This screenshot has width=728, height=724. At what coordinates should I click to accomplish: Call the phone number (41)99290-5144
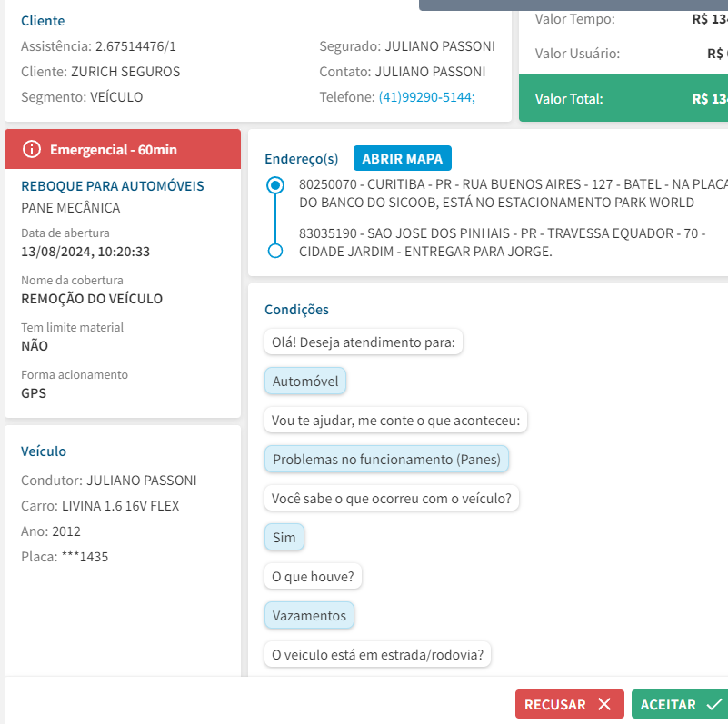pos(426,97)
